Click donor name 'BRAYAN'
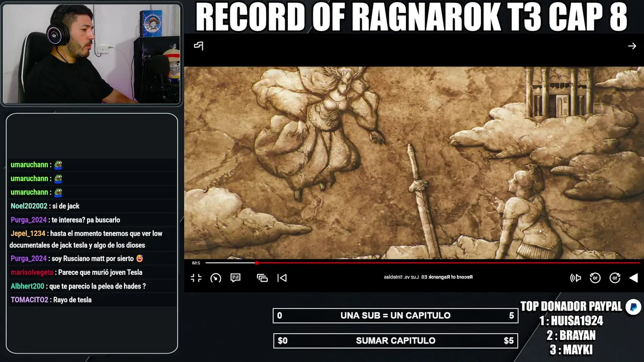 [x=578, y=335]
